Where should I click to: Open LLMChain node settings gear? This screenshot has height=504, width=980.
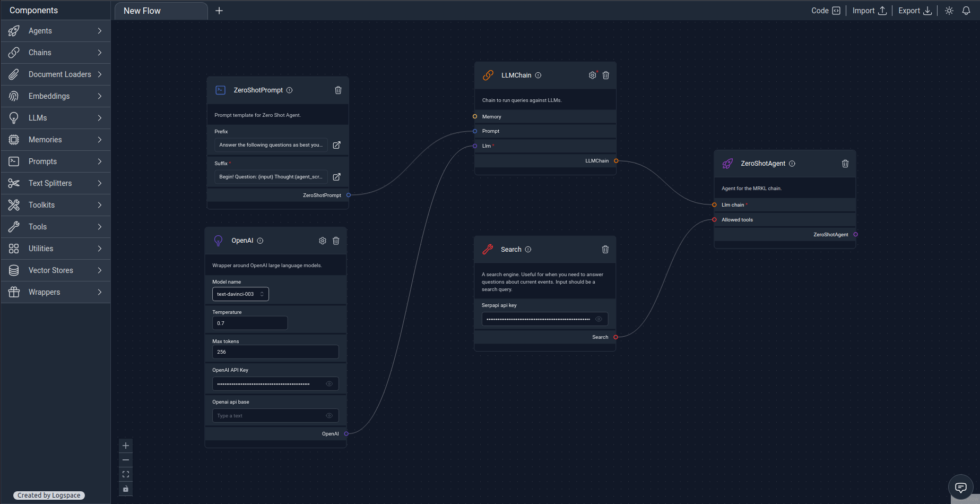592,75
